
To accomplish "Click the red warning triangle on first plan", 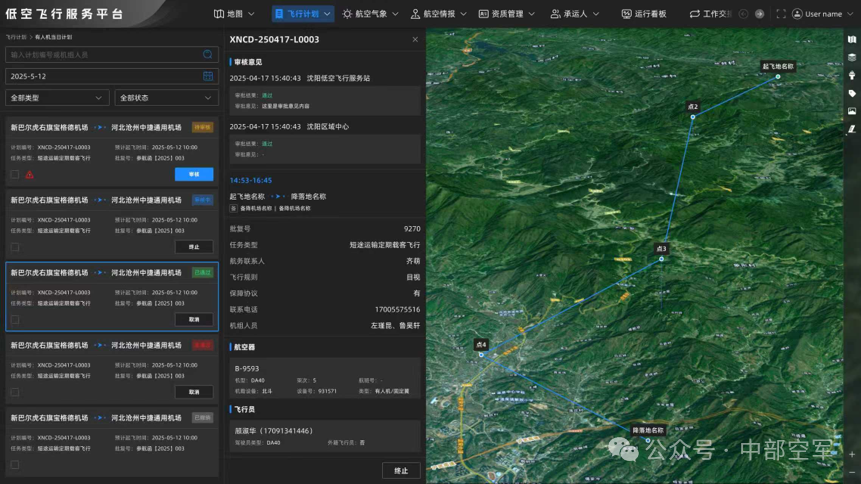I will pyautogui.click(x=30, y=175).
